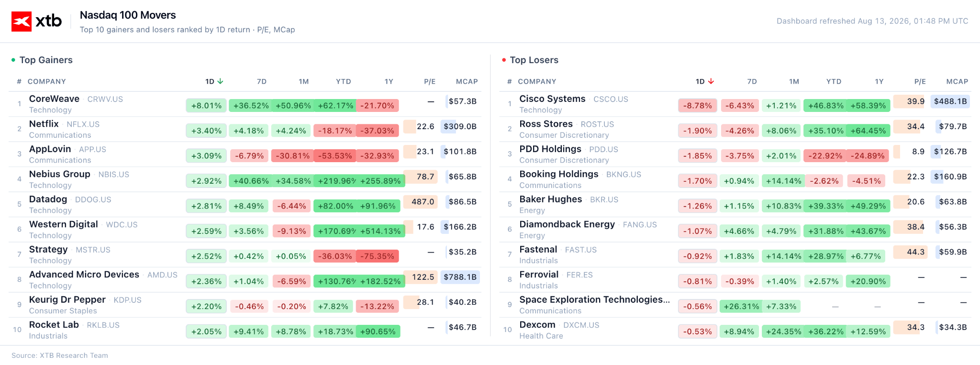This screenshot has width=980, height=365.
Task: Click Netflix's $309.0B market cap
Action: tap(460, 126)
